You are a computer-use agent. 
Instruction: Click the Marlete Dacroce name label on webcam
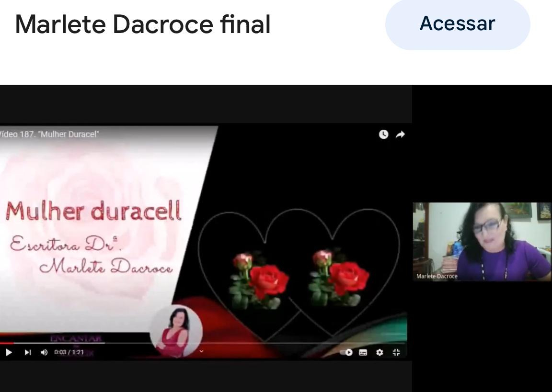pos(437,276)
